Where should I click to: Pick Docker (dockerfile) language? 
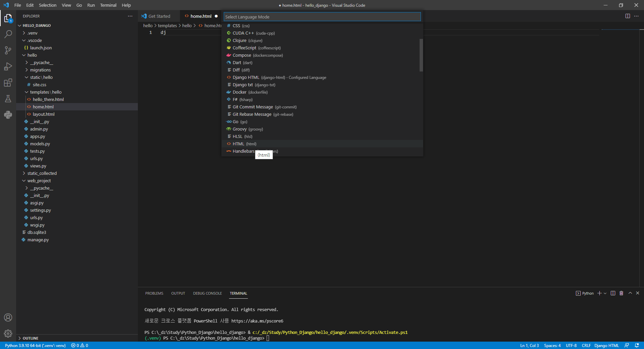[322, 92]
